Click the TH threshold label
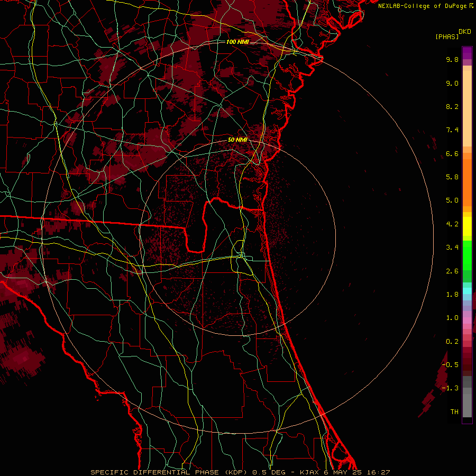This screenshot has width=476, height=476. coord(454,411)
